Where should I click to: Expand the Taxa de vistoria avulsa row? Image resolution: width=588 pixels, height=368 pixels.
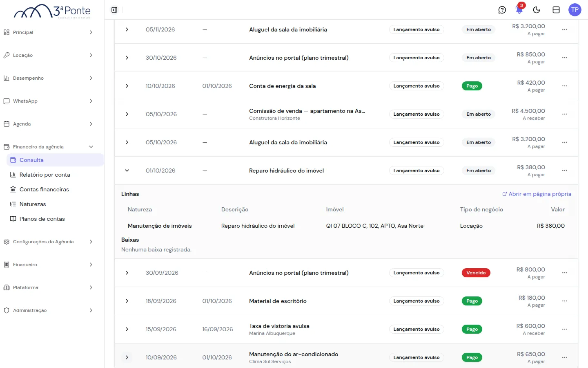[x=127, y=329]
